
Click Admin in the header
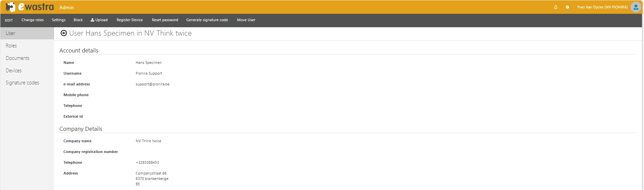point(67,7)
